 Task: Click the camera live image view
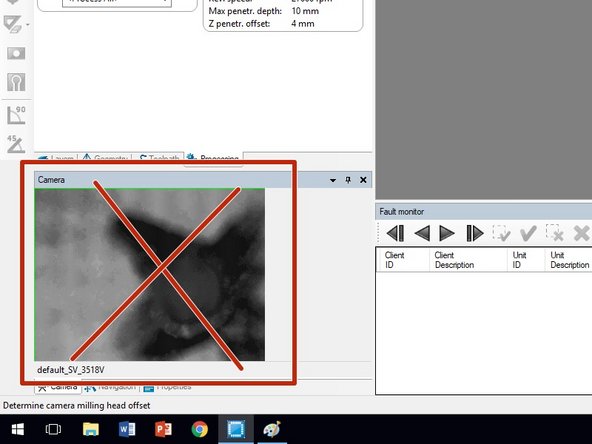click(150, 274)
